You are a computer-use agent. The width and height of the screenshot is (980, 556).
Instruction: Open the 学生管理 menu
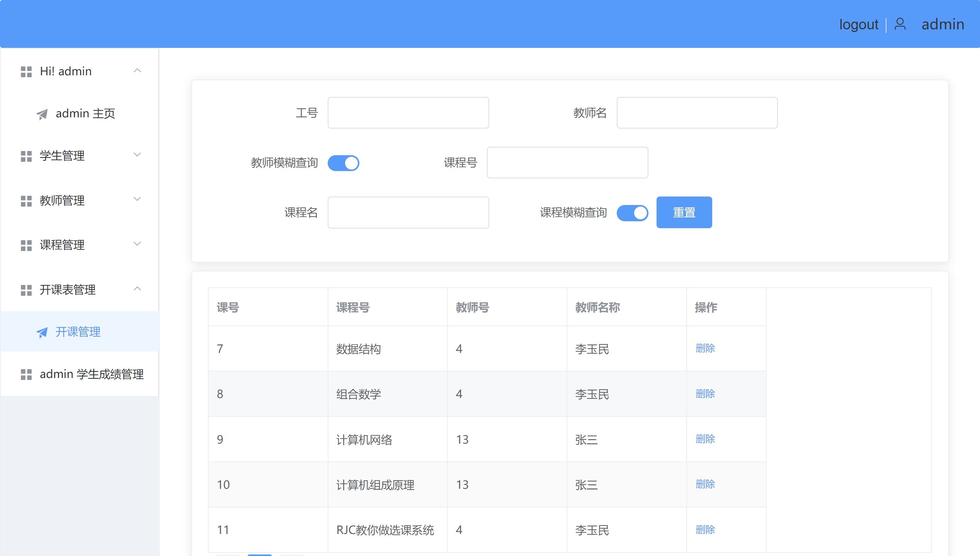[x=80, y=156]
